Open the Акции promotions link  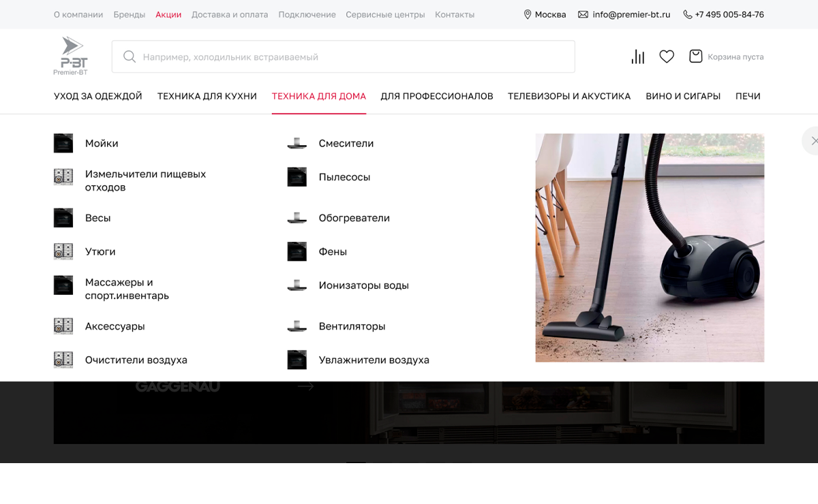(x=168, y=14)
